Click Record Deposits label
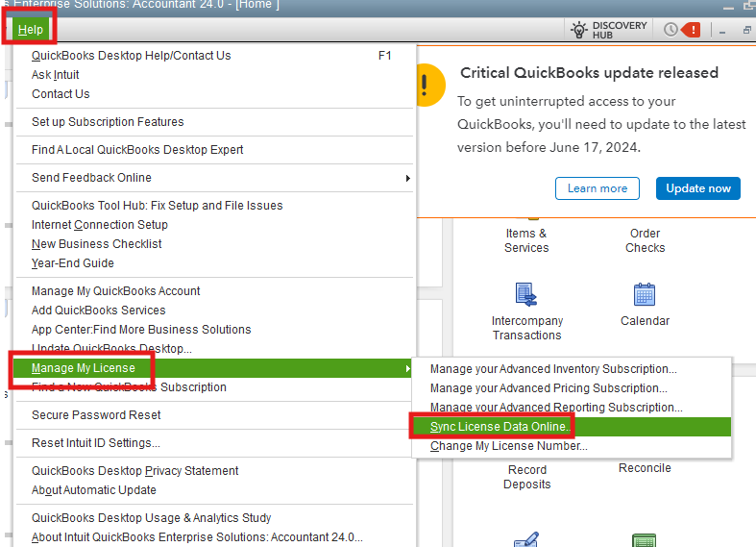 [527, 477]
